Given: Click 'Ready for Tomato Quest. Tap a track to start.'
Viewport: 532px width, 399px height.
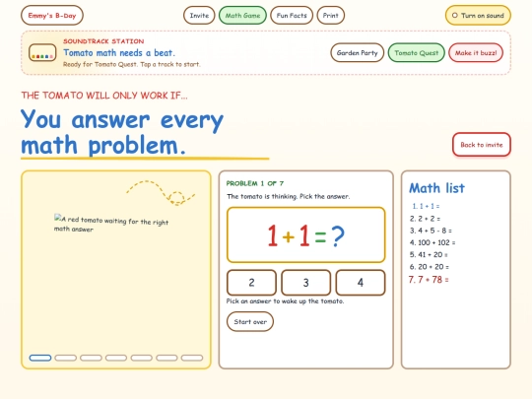Looking at the screenshot, I should coord(132,64).
